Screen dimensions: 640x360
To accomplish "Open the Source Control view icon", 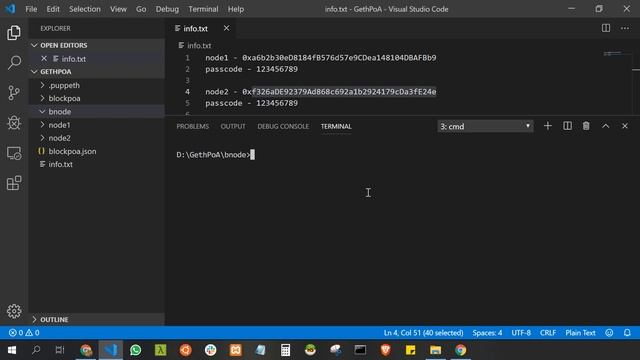I will click(14, 93).
